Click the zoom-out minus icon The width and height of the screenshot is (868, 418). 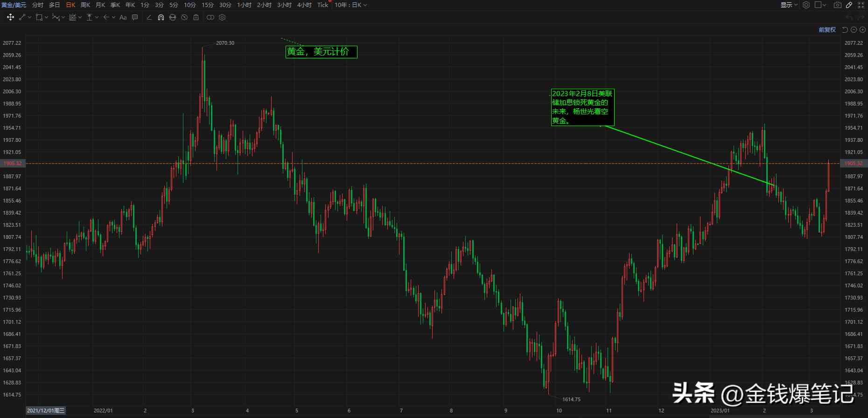pos(854,30)
